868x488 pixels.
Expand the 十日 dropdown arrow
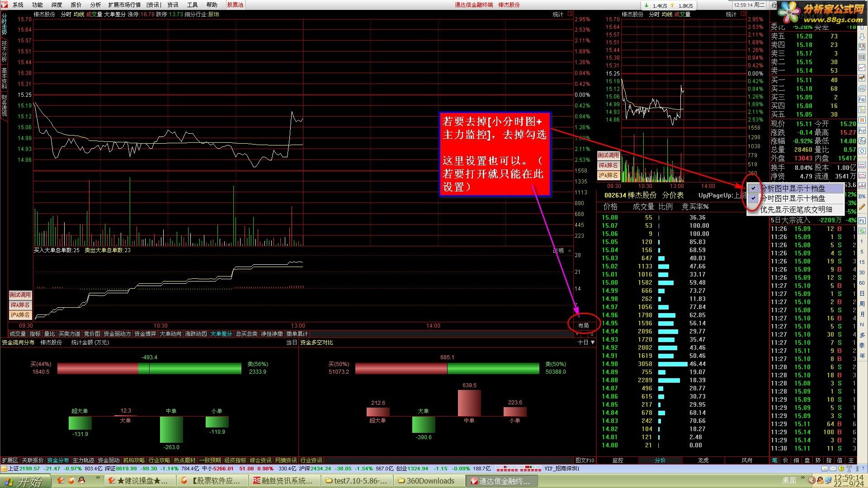[x=593, y=343]
